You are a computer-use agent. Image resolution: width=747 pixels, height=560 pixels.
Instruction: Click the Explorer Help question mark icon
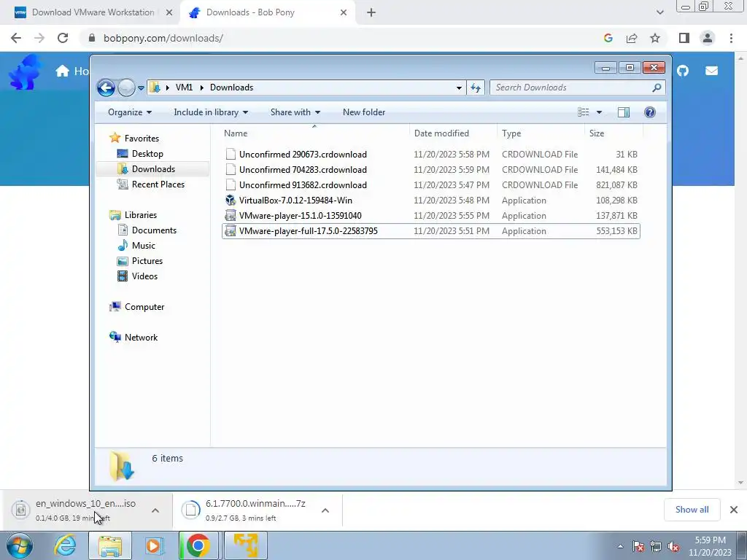coord(650,112)
